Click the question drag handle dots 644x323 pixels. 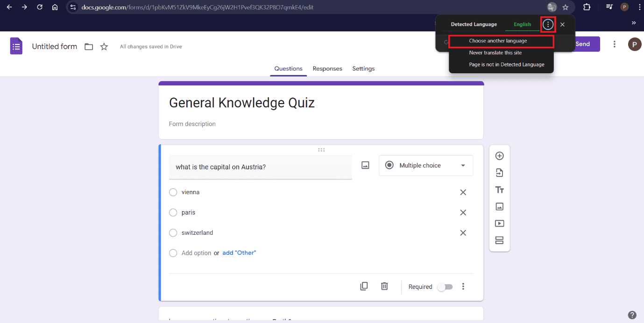321,150
